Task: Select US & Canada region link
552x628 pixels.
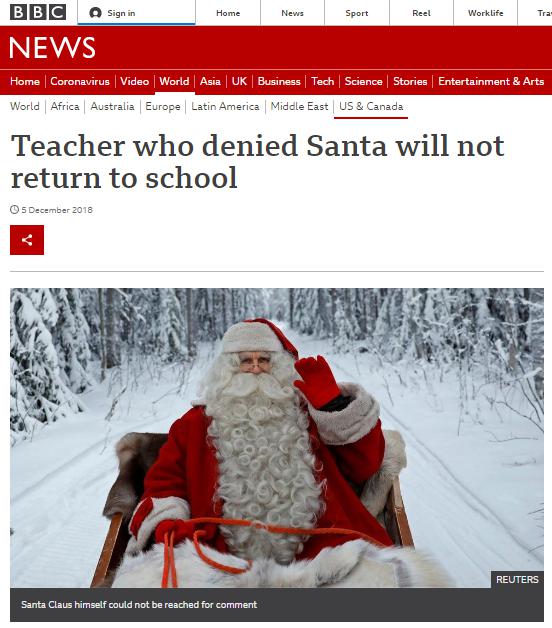Action: (x=371, y=107)
